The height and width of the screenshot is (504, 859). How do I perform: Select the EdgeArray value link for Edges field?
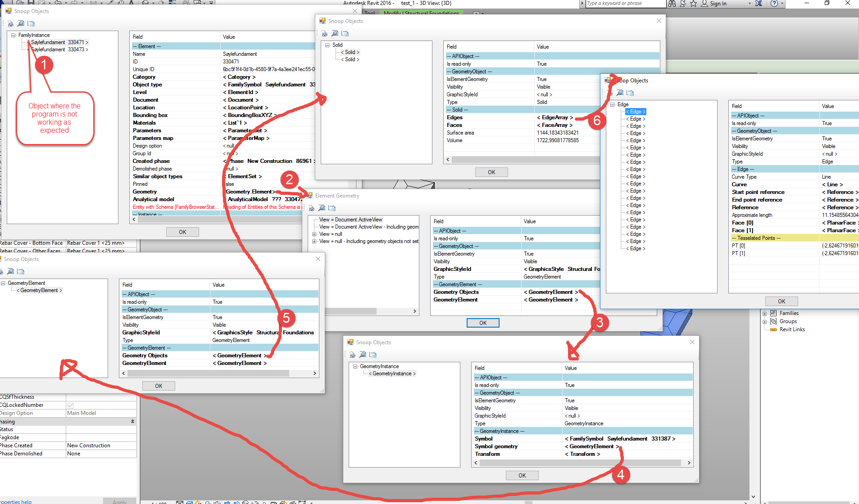(x=555, y=117)
